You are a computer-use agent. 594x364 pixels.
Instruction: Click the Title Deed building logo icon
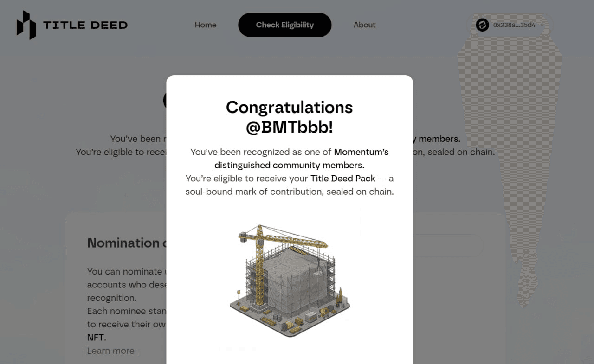click(26, 25)
